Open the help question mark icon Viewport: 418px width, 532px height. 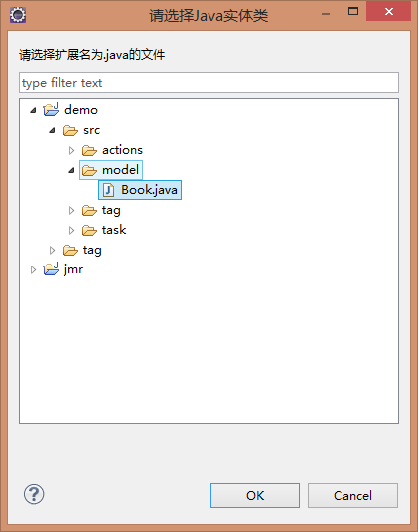tap(34, 494)
